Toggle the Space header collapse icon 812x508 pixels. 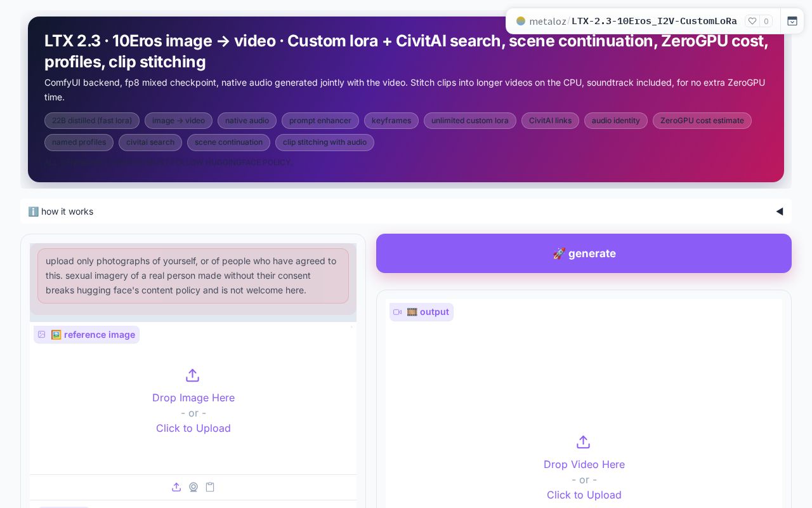(x=792, y=21)
